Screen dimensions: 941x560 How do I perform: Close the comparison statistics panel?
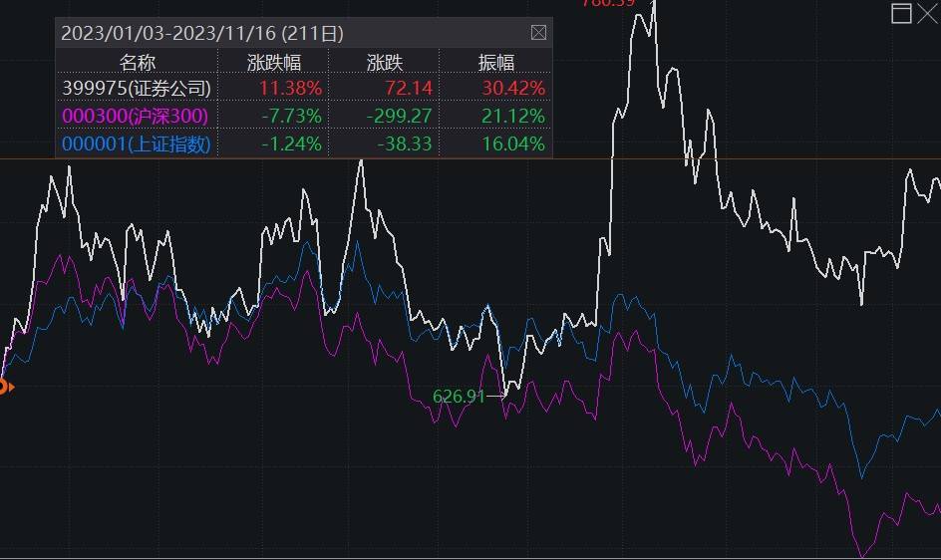pos(538,33)
